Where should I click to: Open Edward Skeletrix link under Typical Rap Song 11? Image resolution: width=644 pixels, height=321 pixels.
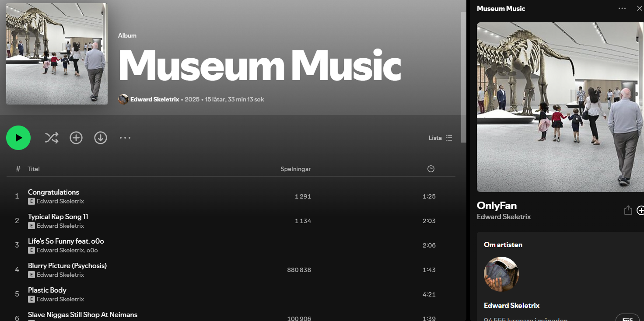(60, 226)
